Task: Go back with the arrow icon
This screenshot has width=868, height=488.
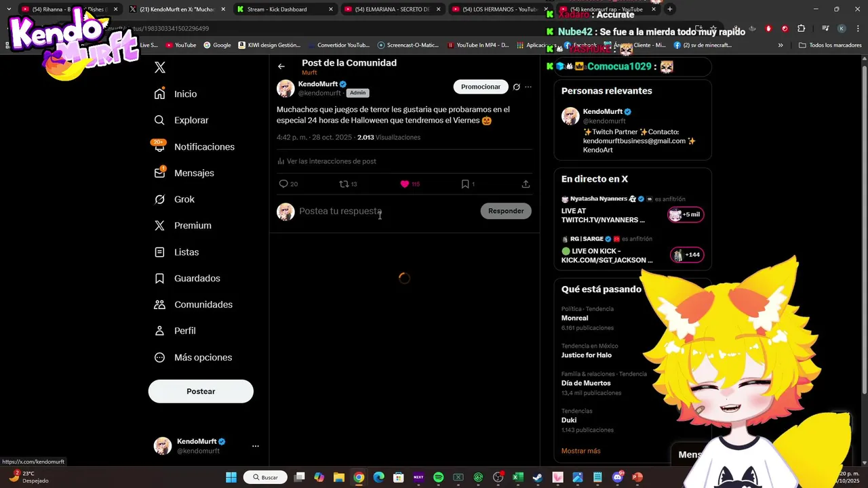Action: pos(281,66)
